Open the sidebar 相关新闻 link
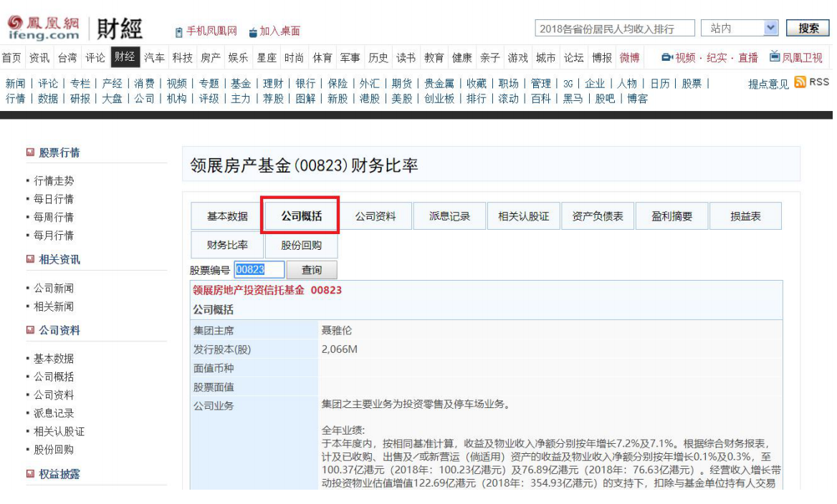 [54, 306]
